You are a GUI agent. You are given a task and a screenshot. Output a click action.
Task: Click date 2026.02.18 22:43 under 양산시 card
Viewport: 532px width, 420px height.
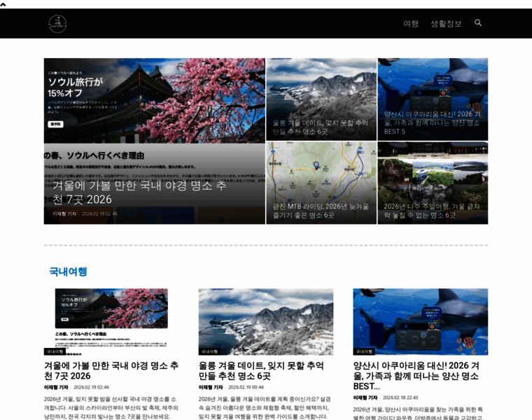pos(400,398)
